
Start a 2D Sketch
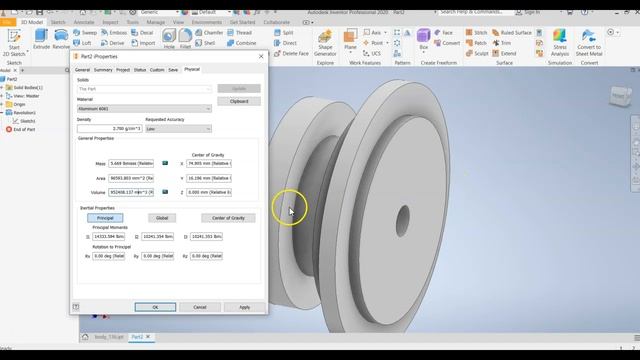click(x=14, y=42)
